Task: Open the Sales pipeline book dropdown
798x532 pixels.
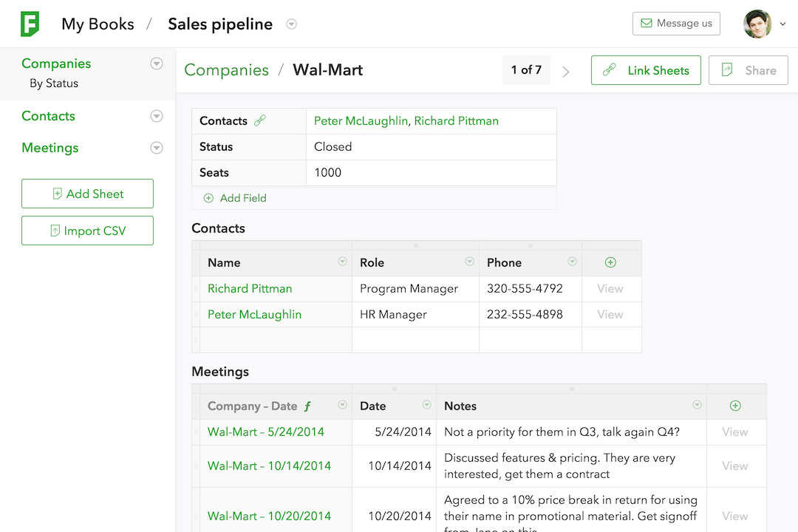Action: point(291,24)
